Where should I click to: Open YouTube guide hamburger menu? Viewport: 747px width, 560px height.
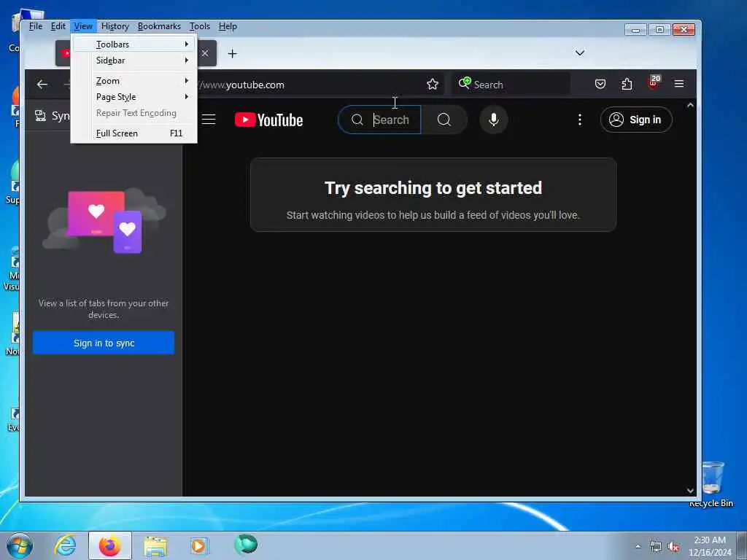209,120
